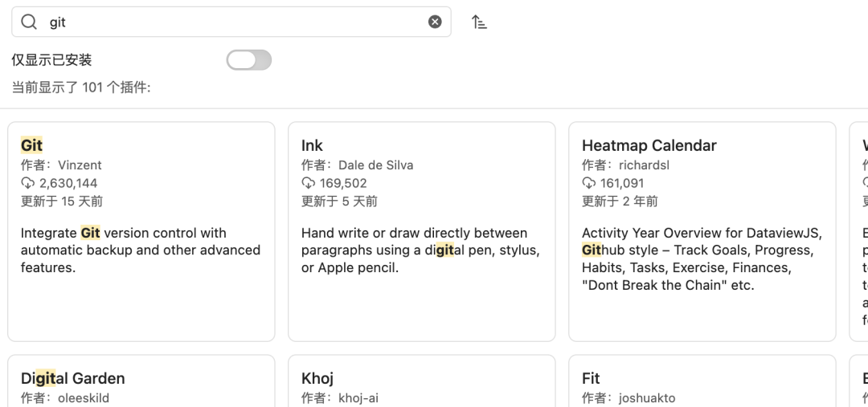The image size is (868, 407).
Task: Click the search magnifier icon
Action: coord(29,22)
